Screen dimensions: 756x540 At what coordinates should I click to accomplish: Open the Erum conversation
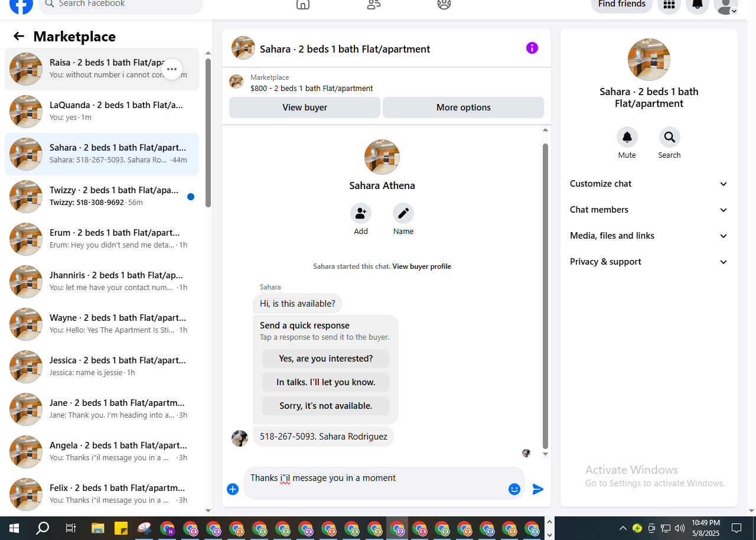click(x=102, y=239)
